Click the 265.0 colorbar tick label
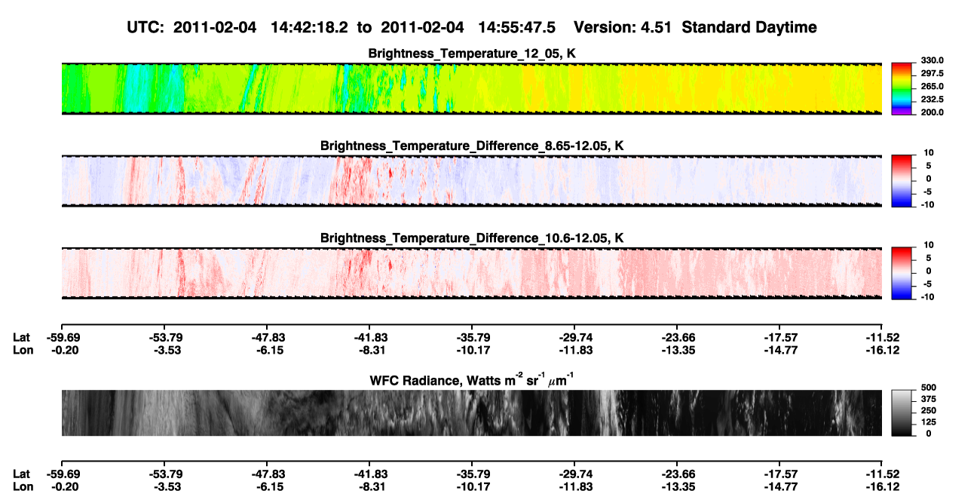980x503 pixels. click(x=933, y=87)
